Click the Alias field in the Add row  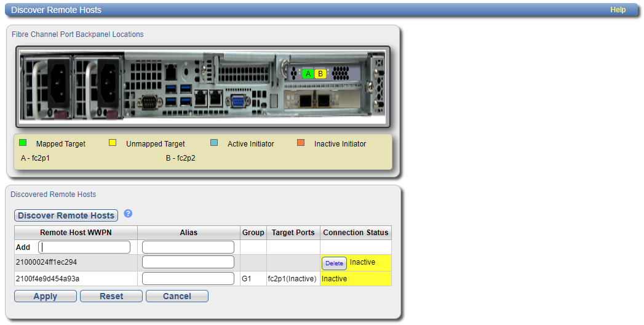188,247
